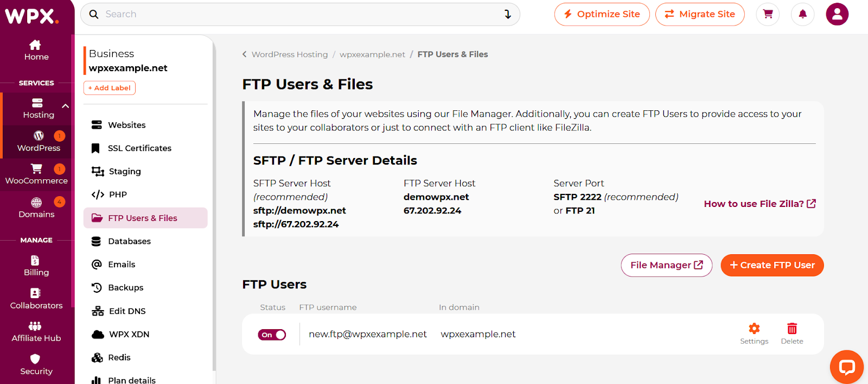Image resolution: width=868 pixels, height=384 pixels.
Task: Open How to use File Zilla link
Action: [x=759, y=204]
